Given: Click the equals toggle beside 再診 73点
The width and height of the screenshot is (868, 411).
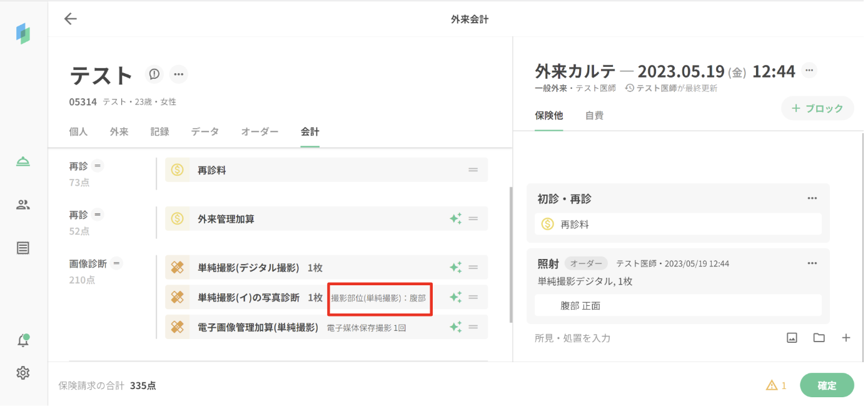Looking at the screenshot, I should click(x=97, y=166).
